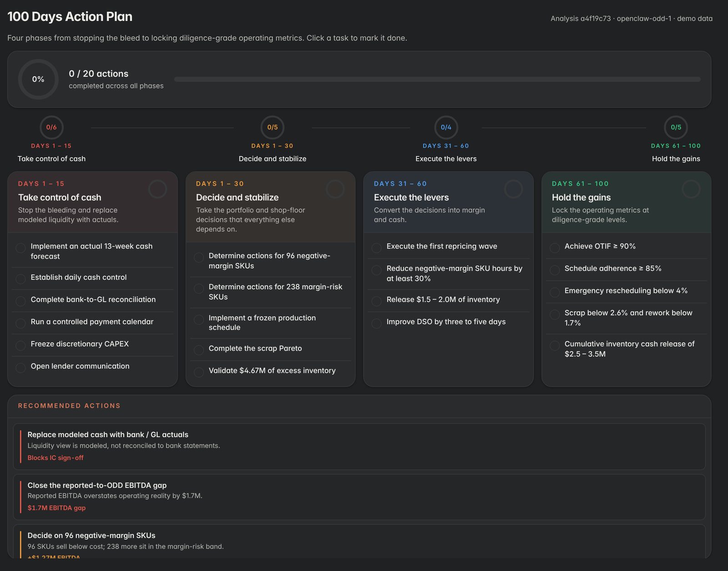Tick 'Scrap below 2.6% and rework below 1.7%'

click(555, 314)
